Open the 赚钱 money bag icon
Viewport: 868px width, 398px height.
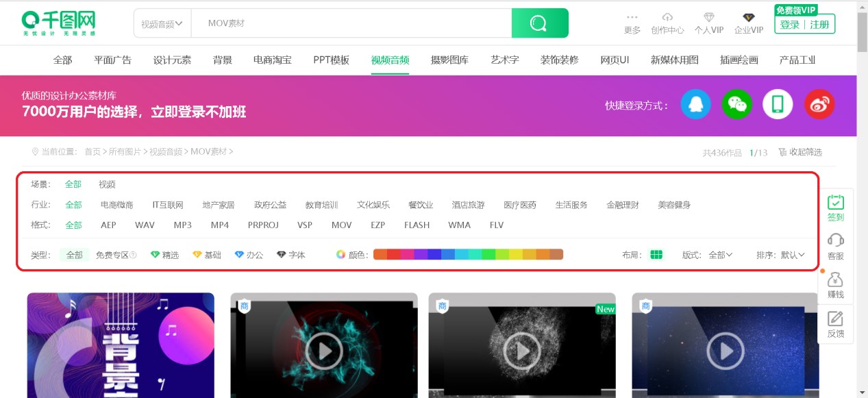(x=836, y=280)
